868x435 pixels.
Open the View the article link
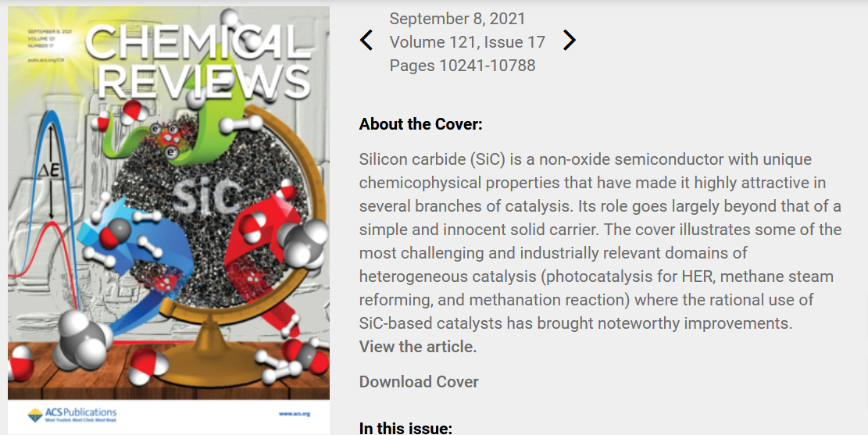pyautogui.click(x=418, y=347)
